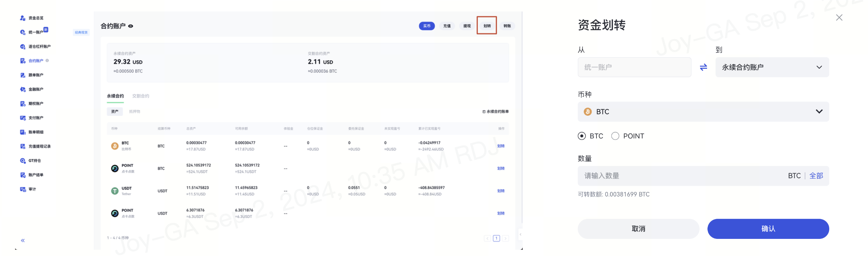
Task: Click the 跟单账户 sidebar icon
Action: (23, 75)
